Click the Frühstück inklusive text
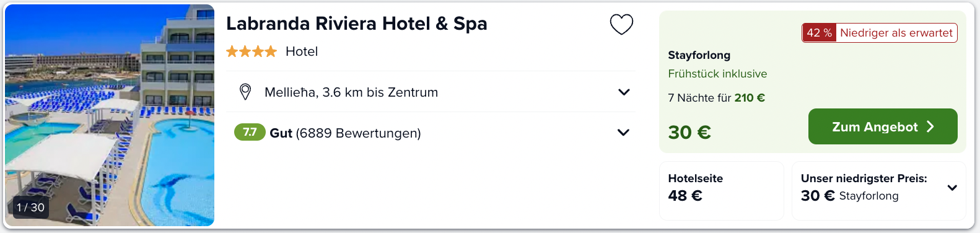Screen dimensions: 980x233 717,74
